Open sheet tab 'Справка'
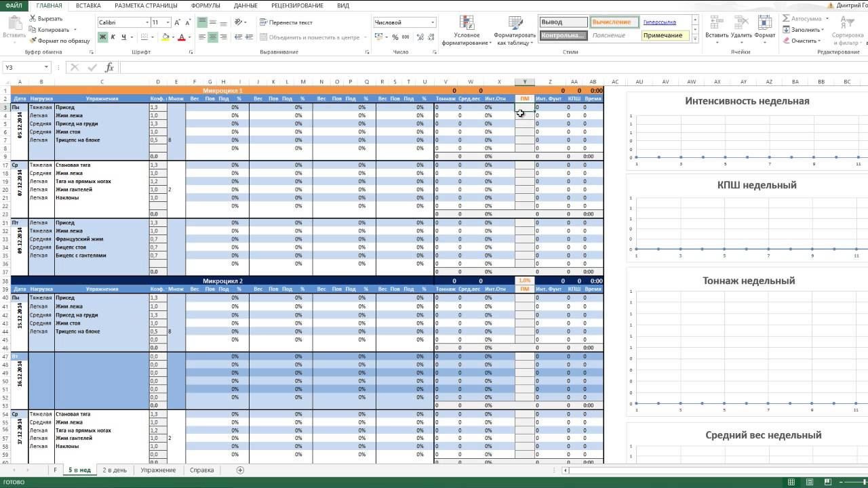This screenshot has height=488, width=868. pos(202,470)
